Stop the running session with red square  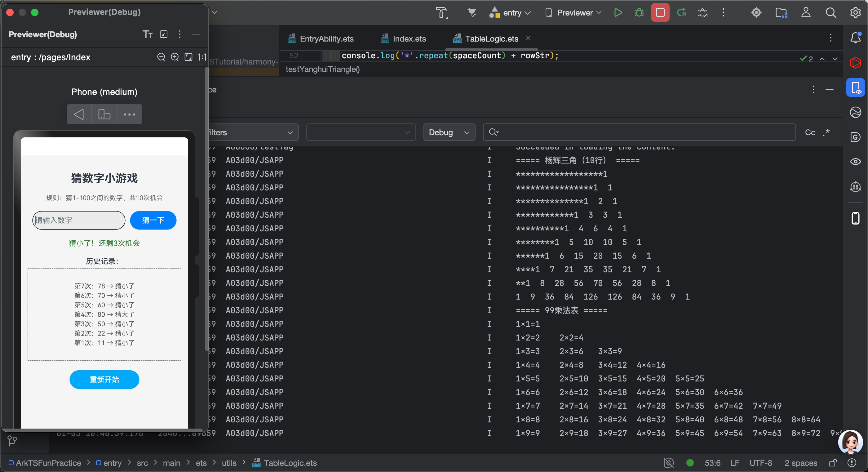[x=660, y=13]
